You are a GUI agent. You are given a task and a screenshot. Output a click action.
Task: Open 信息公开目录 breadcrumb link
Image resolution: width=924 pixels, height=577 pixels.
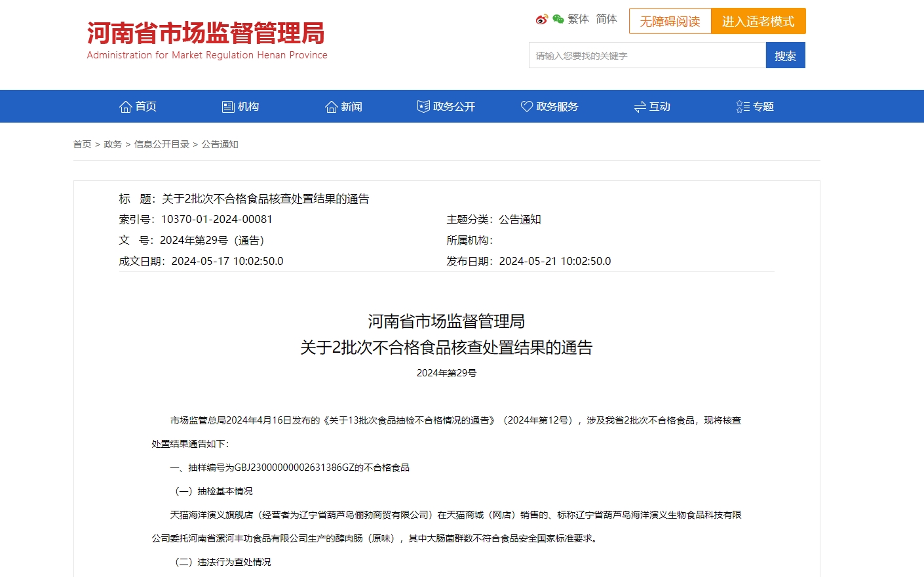162,144
